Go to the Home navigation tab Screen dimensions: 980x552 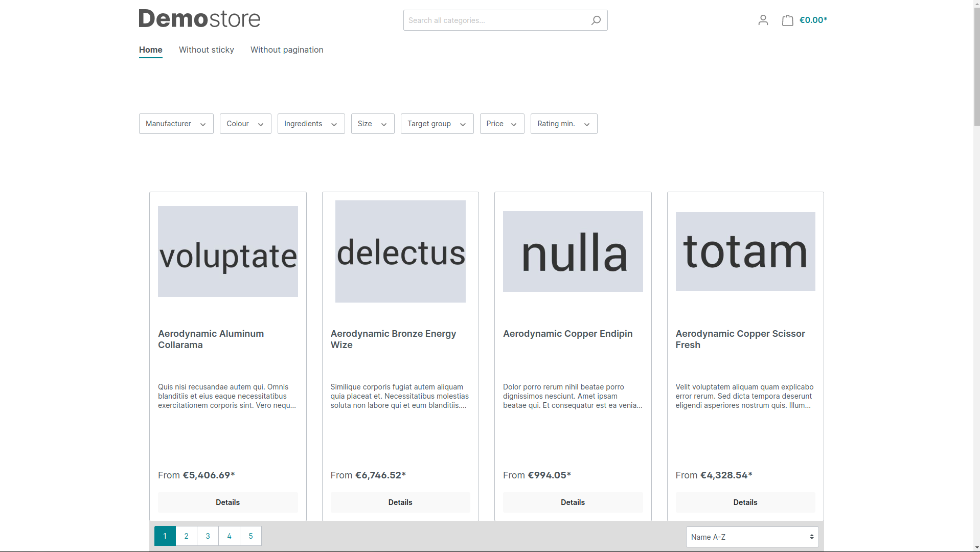(150, 50)
